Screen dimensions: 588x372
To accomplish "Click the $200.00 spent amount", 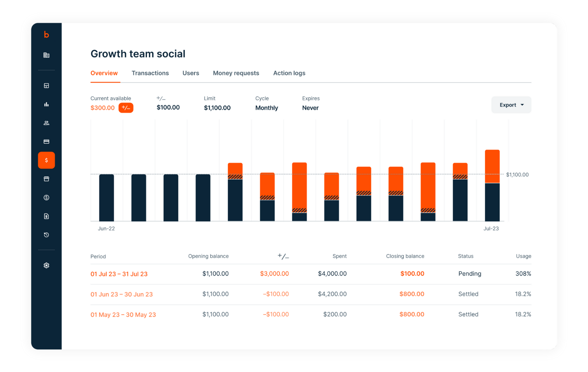I will point(335,314).
